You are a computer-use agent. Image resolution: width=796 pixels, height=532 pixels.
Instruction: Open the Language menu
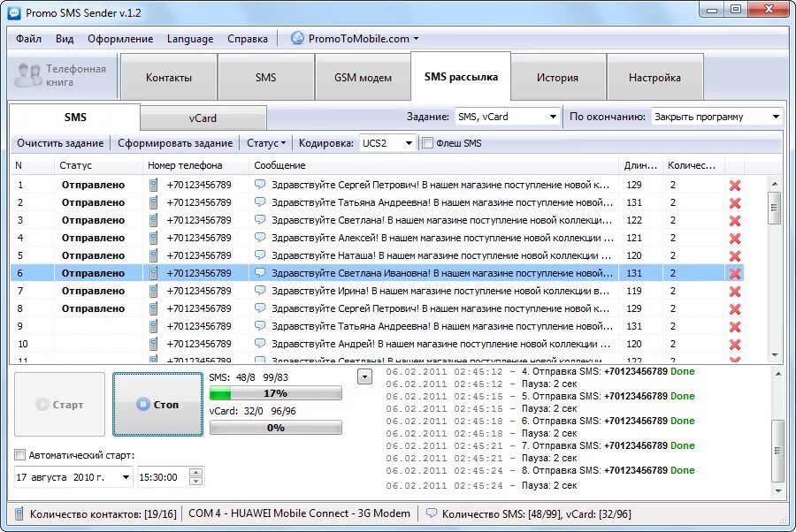coord(190,39)
